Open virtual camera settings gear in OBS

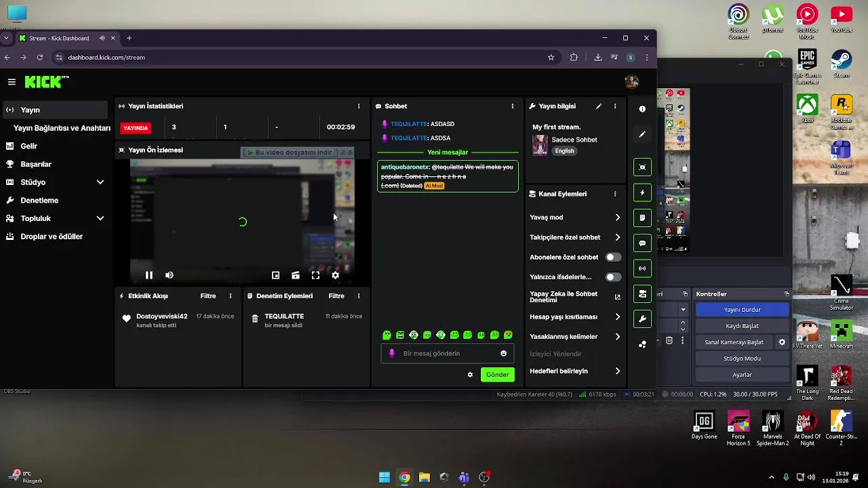click(782, 342)
